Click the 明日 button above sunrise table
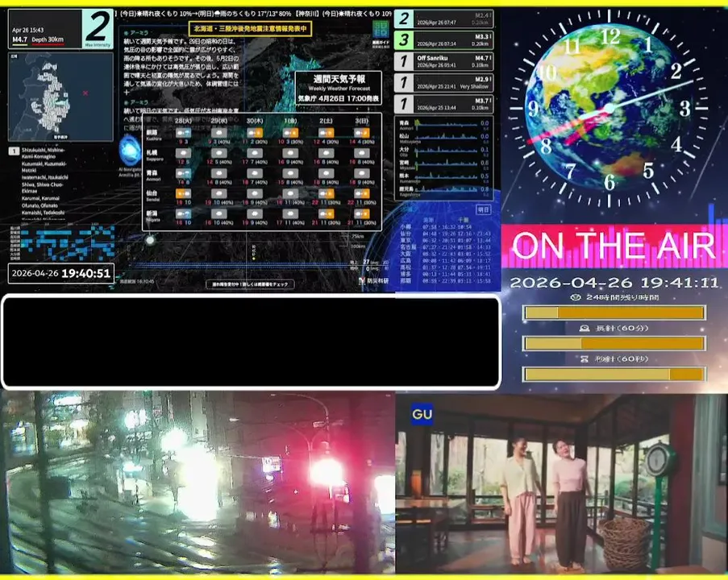 coord(484,209)
